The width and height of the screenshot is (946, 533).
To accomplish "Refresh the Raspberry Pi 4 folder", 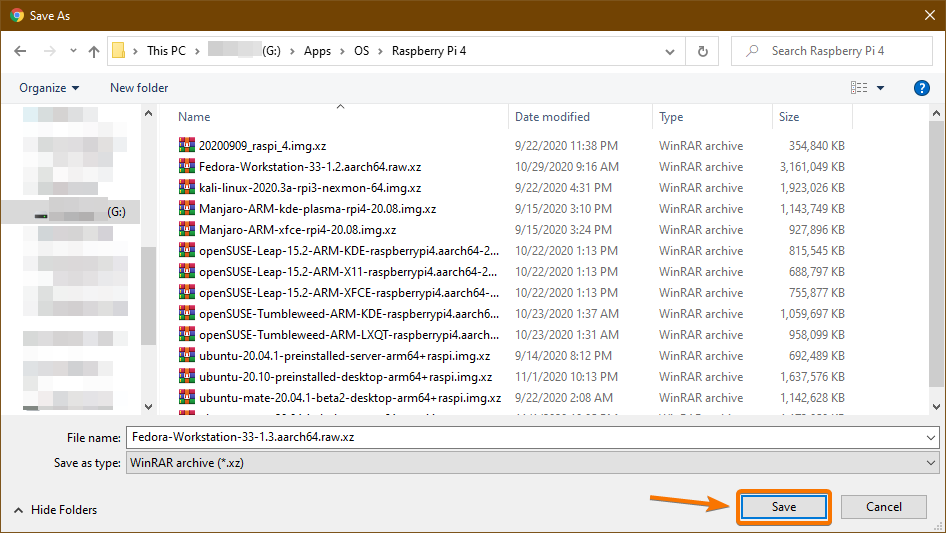I will (x=702, y=51).
